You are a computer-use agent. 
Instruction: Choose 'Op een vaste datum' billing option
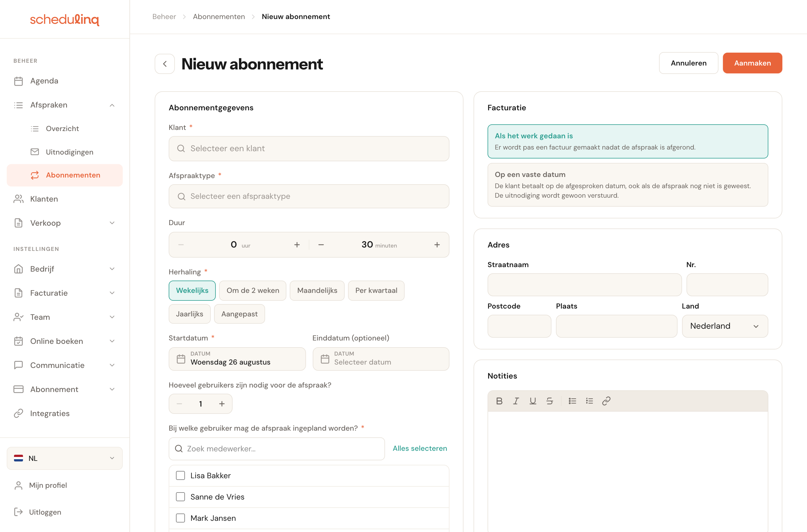point(628,185)
